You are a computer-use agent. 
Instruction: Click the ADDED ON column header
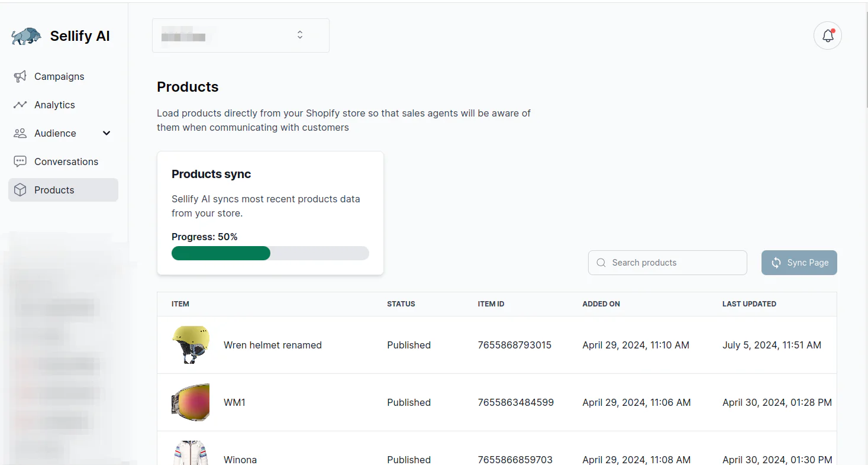pos(601,304)
